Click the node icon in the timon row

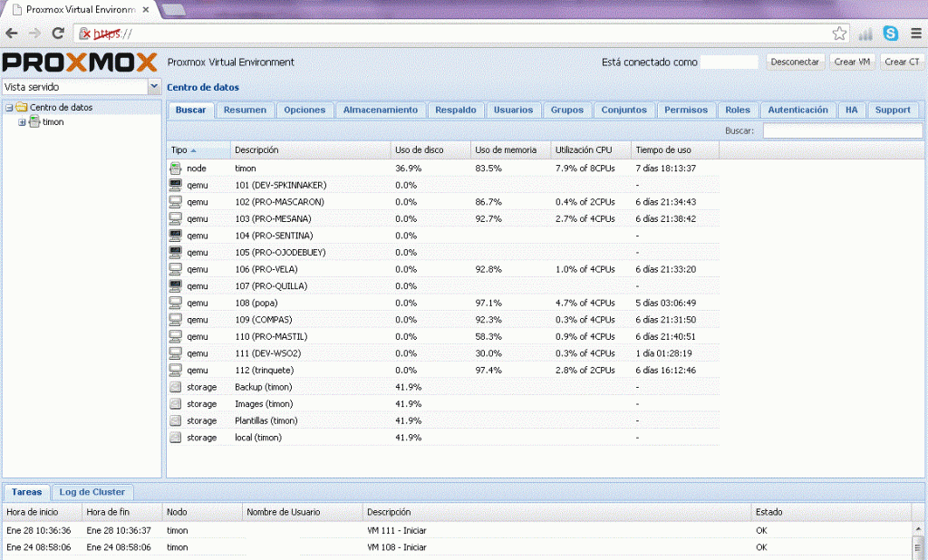[175, 169]
